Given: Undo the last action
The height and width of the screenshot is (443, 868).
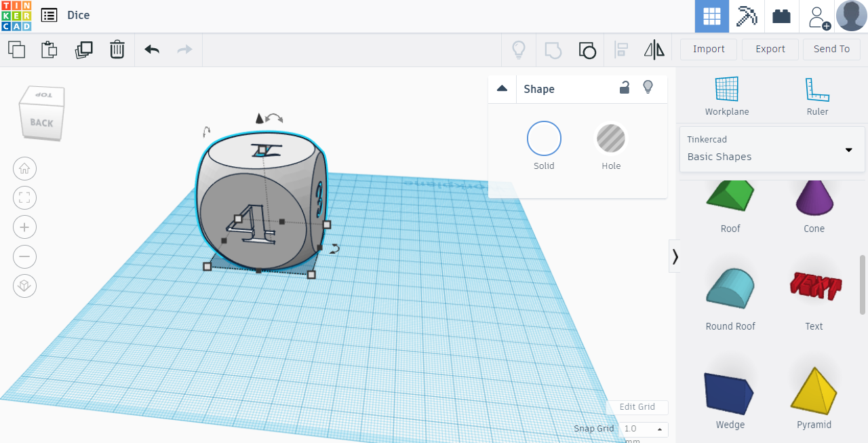Looking at the screenshot, I should [152, 50].
